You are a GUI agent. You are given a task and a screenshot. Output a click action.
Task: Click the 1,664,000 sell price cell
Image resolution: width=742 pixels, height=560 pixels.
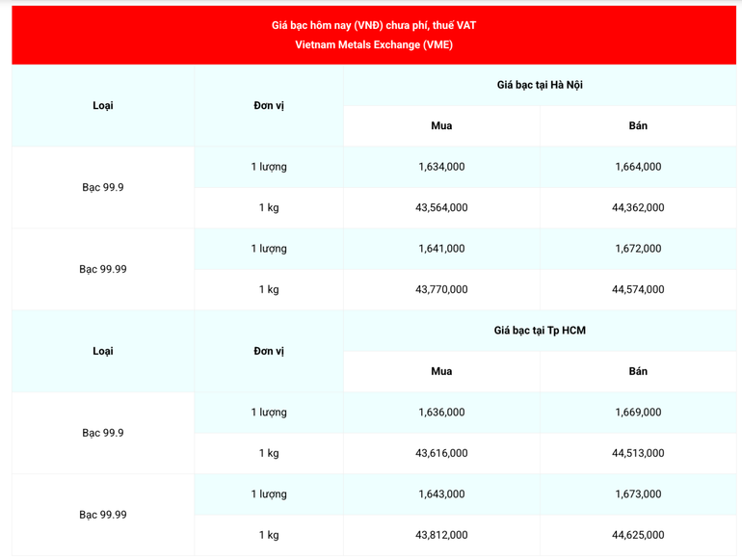638,167
